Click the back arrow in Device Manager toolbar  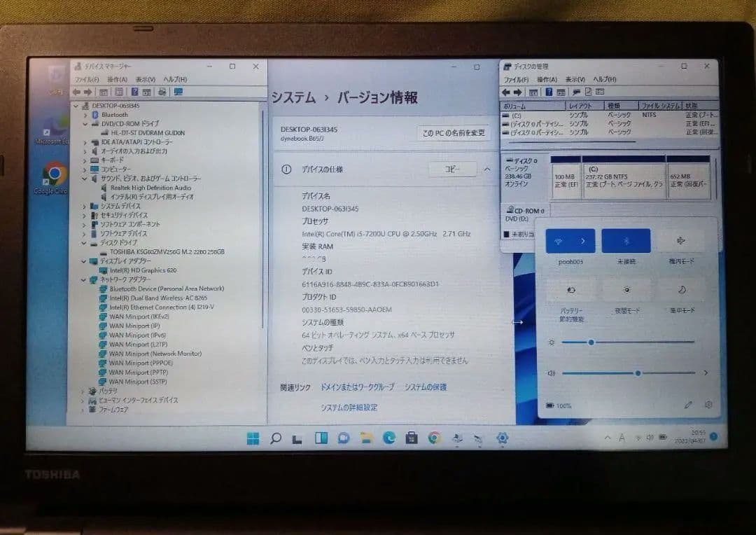(76, 92)
